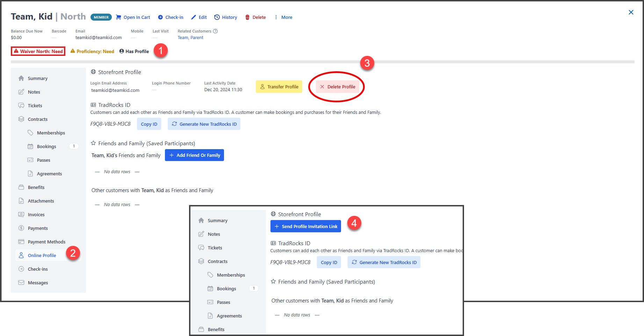
Task: Copy the TradRocks ID in main panel
Action: coord(149,124)
